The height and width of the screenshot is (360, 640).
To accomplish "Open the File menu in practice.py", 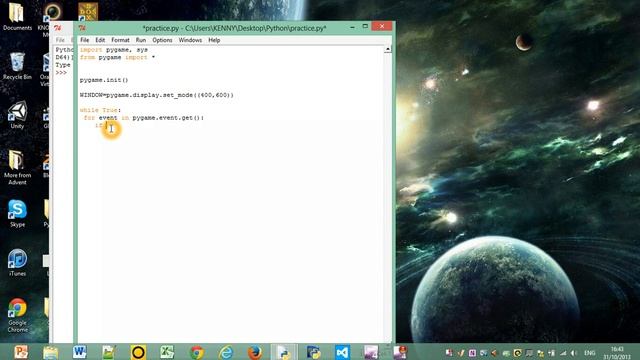I will click(84, 40).
